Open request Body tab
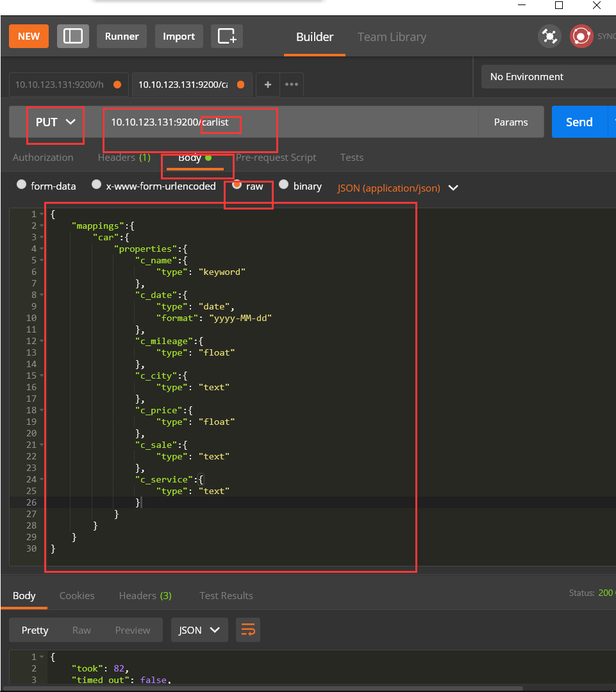Image resolution: width=616 pixels, height=692 pixels. click(x=195, y=158)
